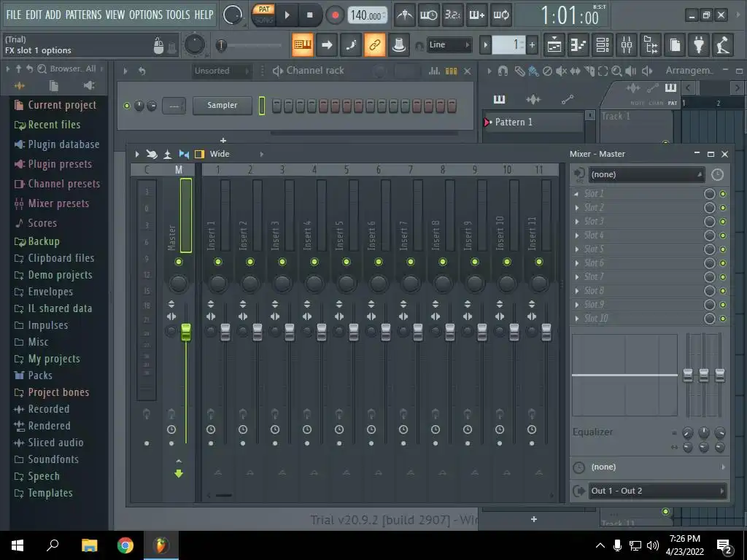Open Chrome from the Windows taskbar
747x560 pixels.
point(125,545)
